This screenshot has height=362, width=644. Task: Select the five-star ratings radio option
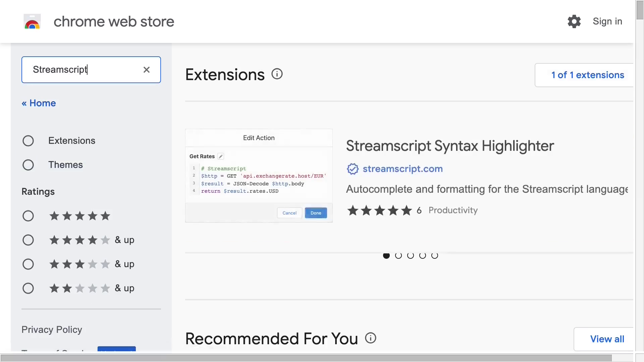tap(28, 216)
